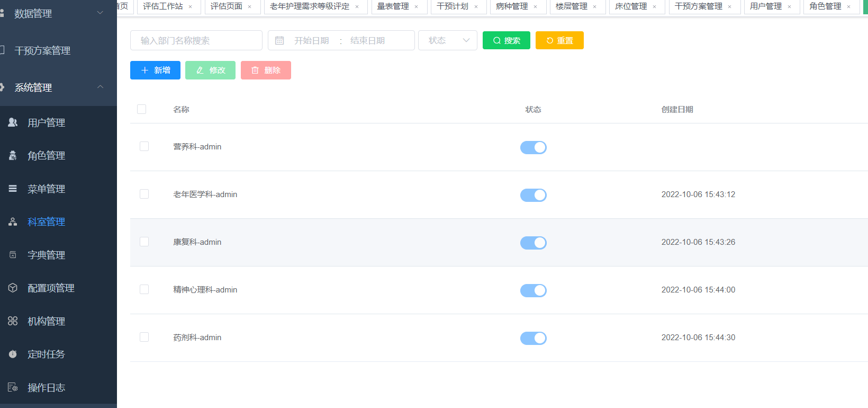Open 干预方案管理 in the sidebar
The height and width of the screenshot is (408, 868).
click(x=58, y=50)
